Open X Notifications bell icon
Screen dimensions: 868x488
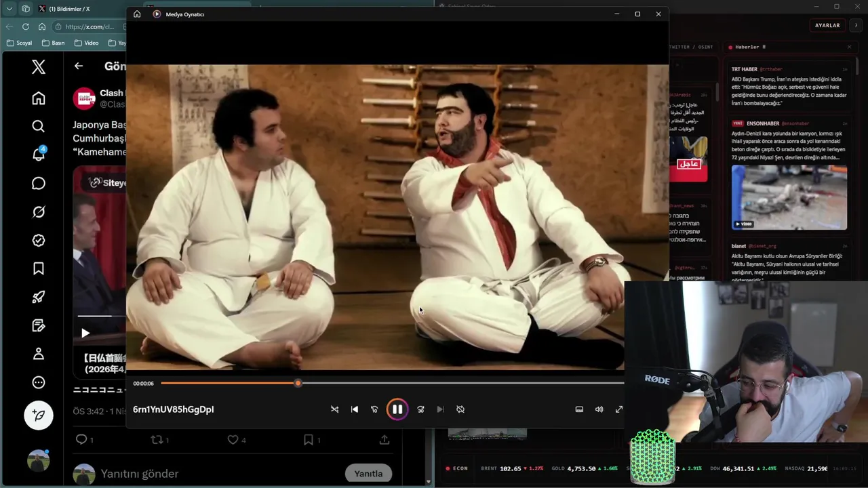click(39, 155)
